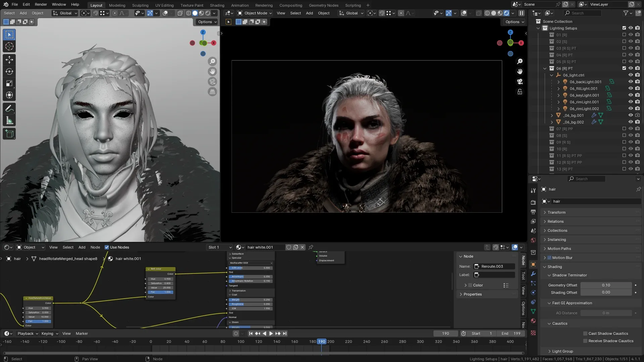Toggle camera view in rendered viewport

coord(520,82)
